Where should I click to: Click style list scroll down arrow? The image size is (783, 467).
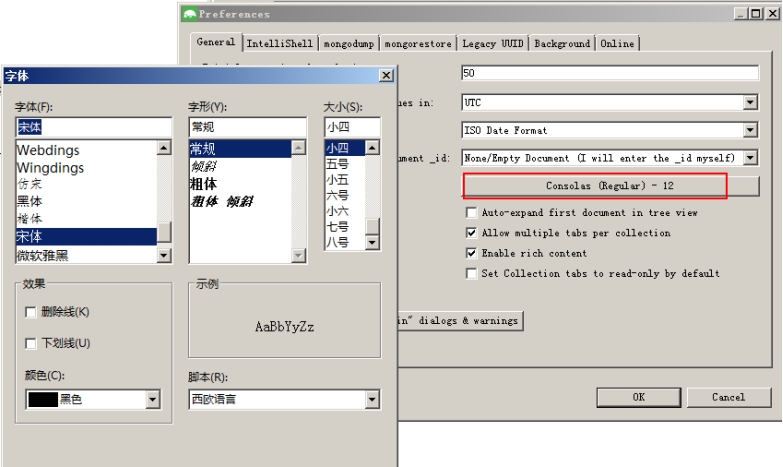[298, 255]
